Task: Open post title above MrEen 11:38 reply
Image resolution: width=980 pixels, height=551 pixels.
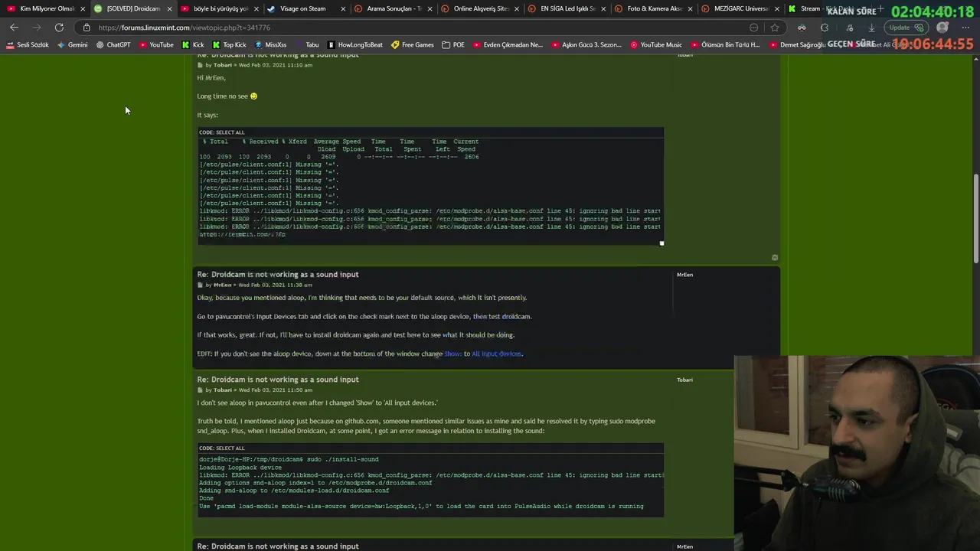Action: point(278,275)
